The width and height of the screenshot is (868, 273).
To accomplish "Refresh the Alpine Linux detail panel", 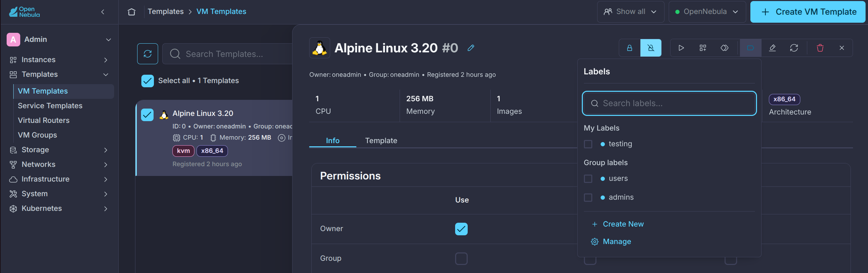I will 794,48.
